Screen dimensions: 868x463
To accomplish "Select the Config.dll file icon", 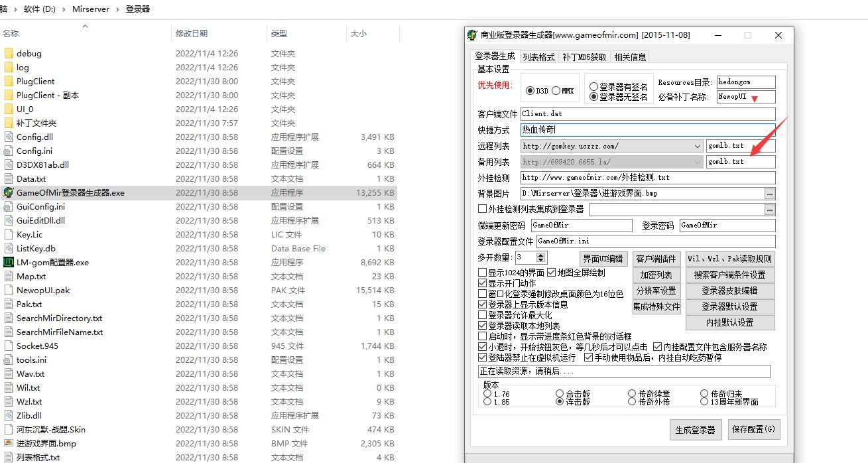I will tap(9, 137).
